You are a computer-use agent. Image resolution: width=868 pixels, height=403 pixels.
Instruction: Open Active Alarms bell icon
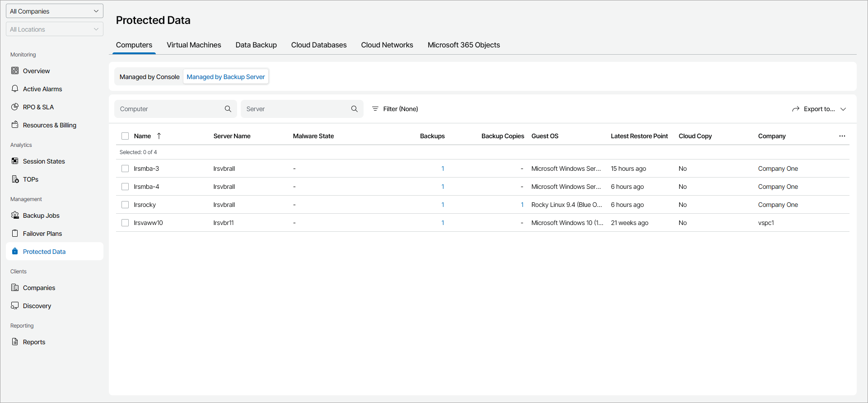(15, 89)
